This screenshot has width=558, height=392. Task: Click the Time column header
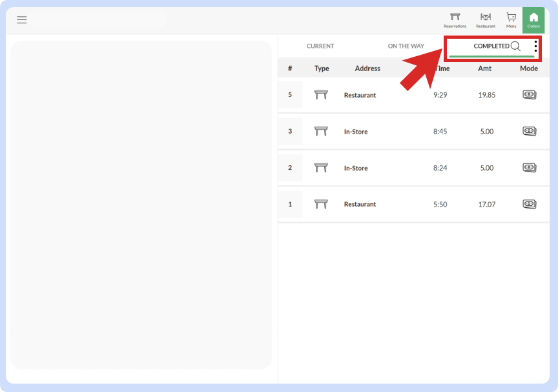[442, 68]
